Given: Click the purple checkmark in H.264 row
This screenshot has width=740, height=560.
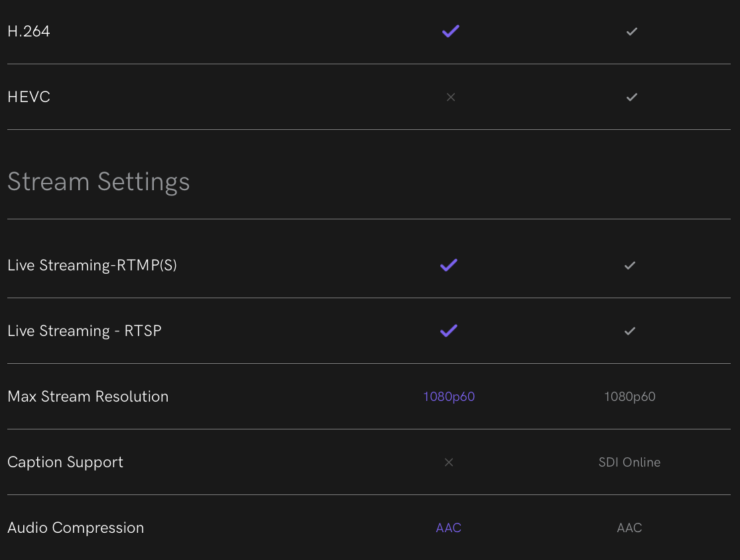Looking at the screenshot, I should [451, 31].
